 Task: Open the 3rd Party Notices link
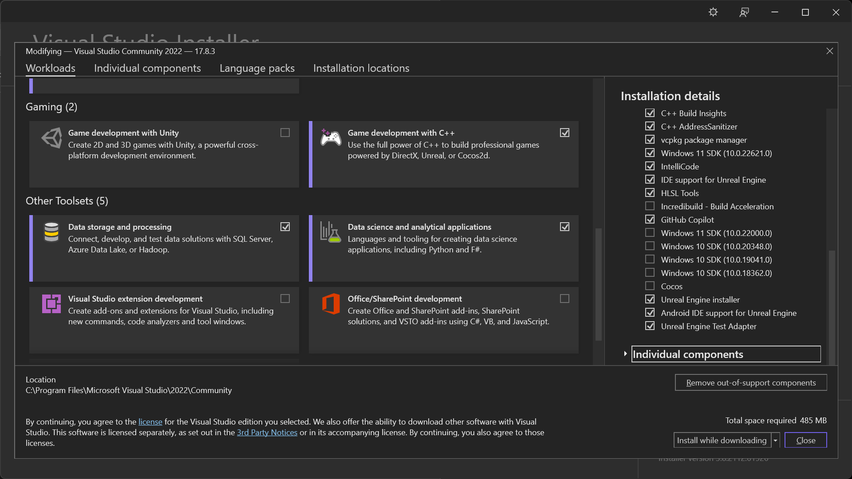pyautogui.click(x=267, y=432)
